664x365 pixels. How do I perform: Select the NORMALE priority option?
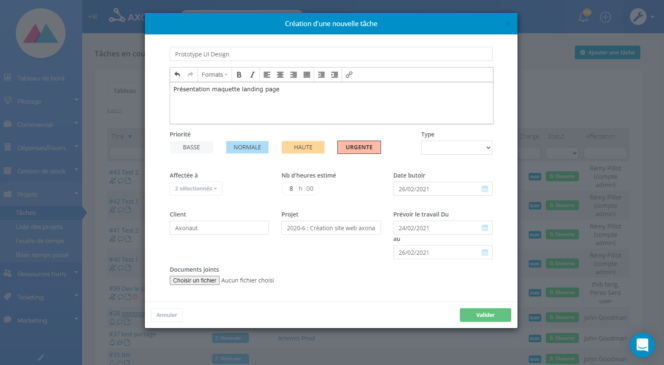(x=247, y=147)
